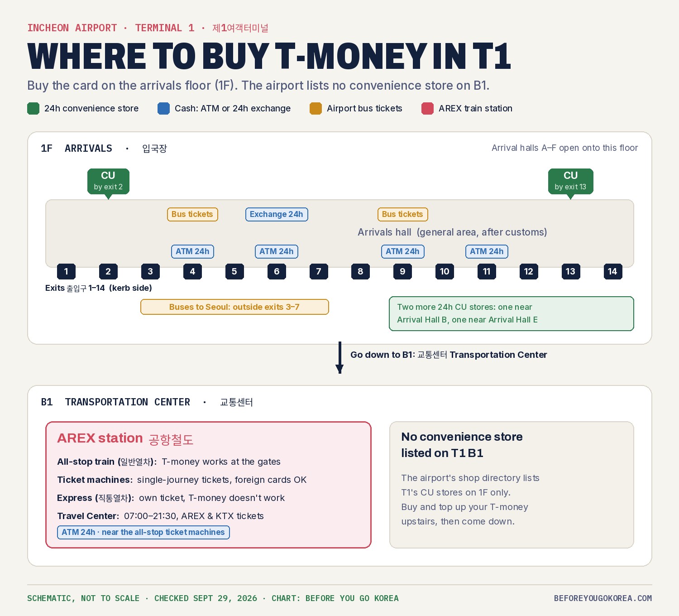Click the CU by exit 13 marker
The image size is (679, 616).
(570, 181)
